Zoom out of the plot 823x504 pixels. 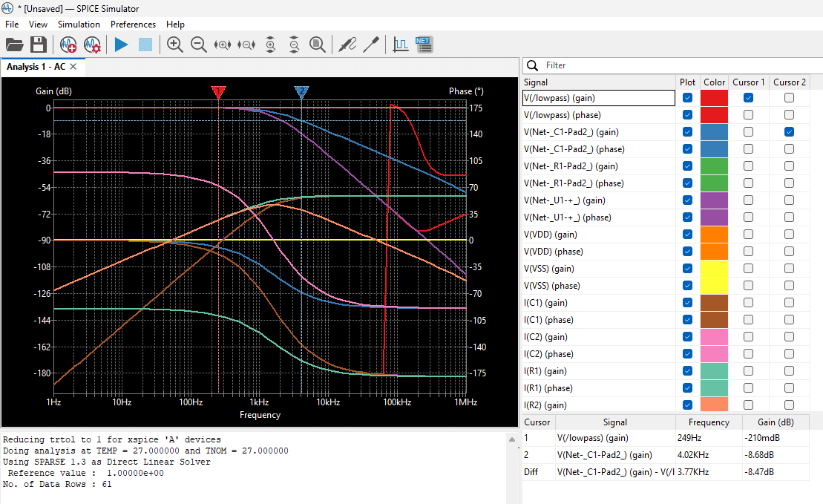coord(198,45)
